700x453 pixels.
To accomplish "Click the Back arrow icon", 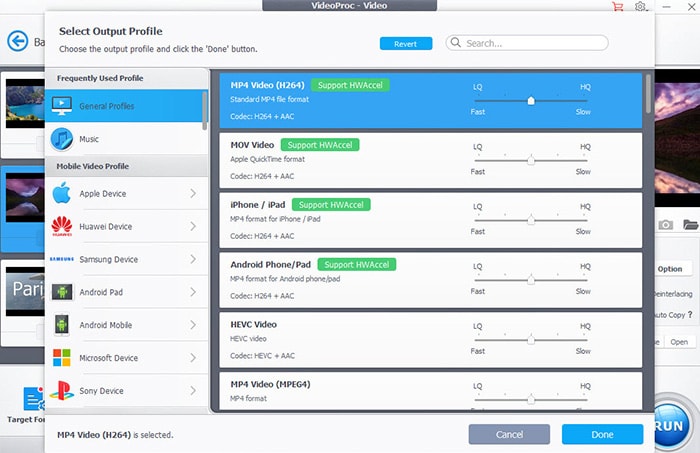I will pyautogui.click(x=18, y=42).
